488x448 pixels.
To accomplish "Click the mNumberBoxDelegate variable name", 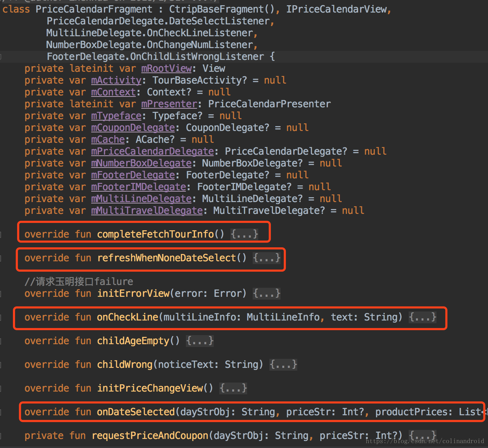I will pos(141,163).
